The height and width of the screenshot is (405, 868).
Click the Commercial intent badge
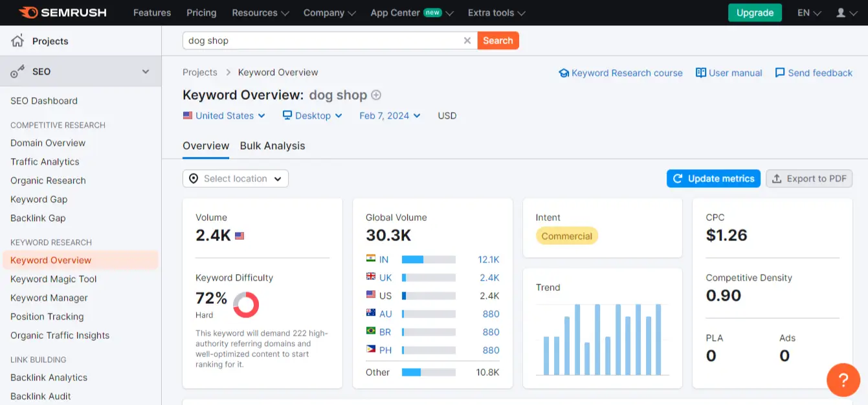[x=567, y=236]
